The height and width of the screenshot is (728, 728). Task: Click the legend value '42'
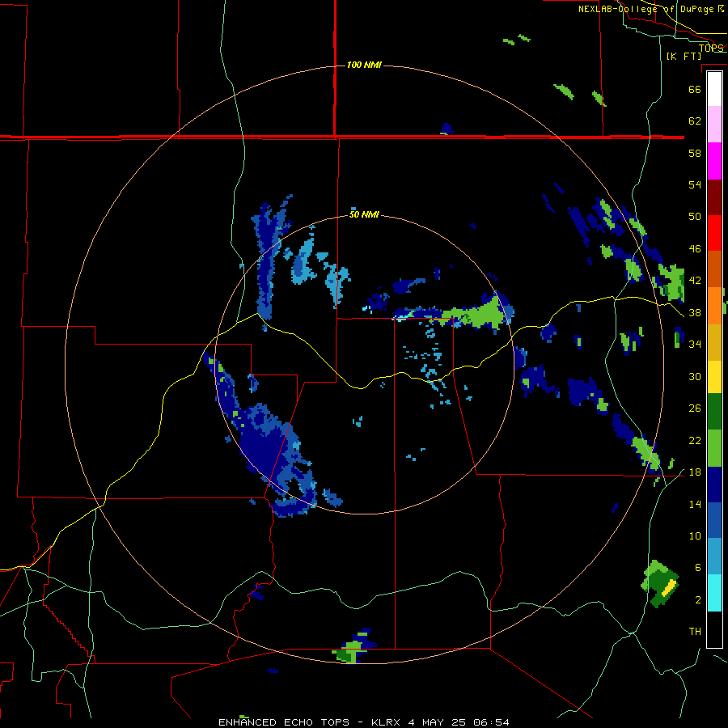pyautogui.click(x=695, y=281)
